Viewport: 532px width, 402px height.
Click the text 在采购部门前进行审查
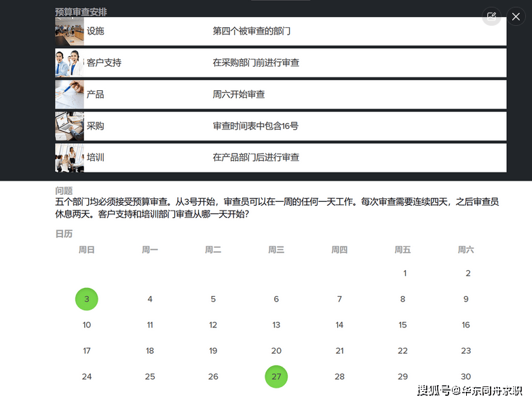[256, 62]
